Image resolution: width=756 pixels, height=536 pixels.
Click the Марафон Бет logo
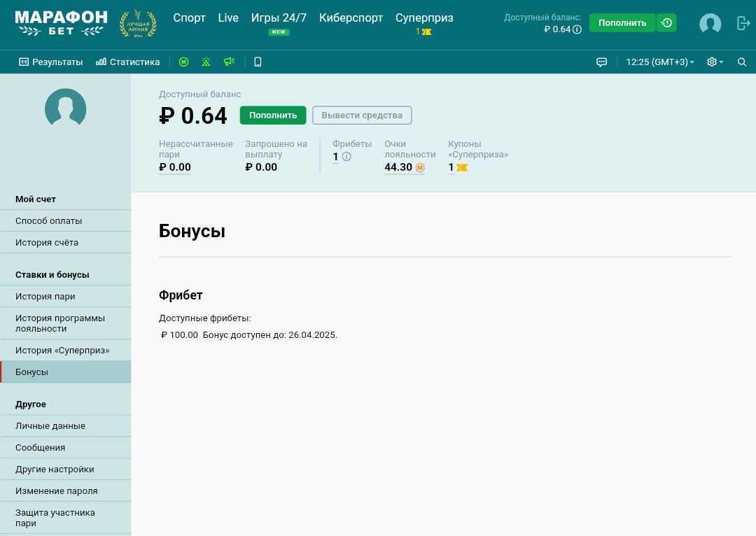[x=62, y=22]
